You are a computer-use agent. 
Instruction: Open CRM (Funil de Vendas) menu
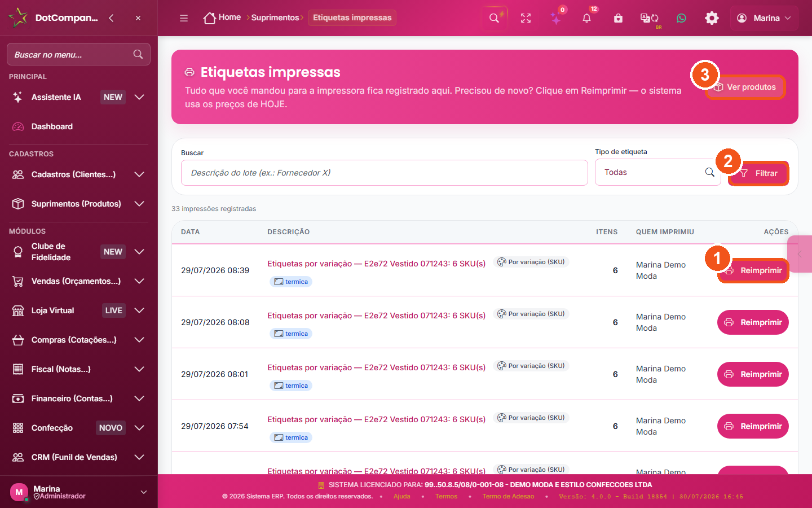(x=74, y=457)
